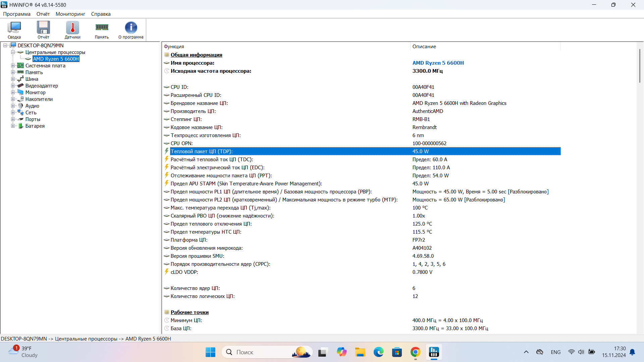Select the Количество ядер ЦП row
The height and width of the screenshot is (362, 644).
point(362,288)
